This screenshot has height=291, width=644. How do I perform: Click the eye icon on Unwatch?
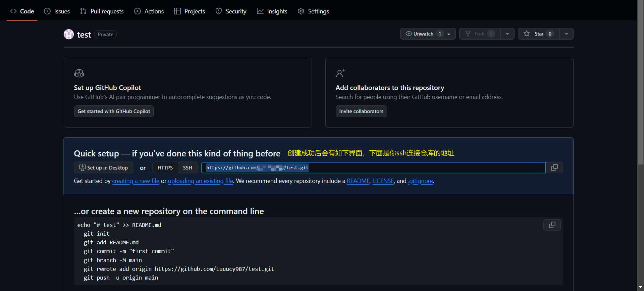coord(409,34)
